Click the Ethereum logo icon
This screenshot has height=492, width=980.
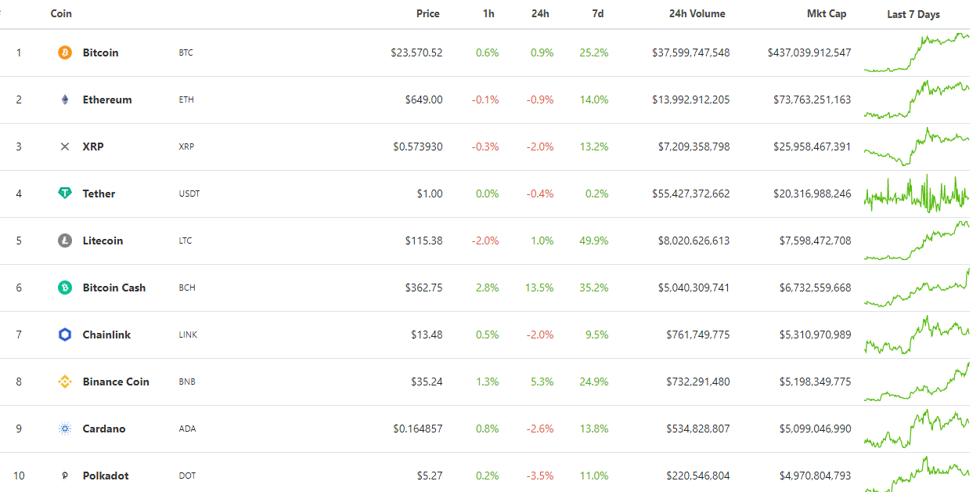[x=65, y=99]
